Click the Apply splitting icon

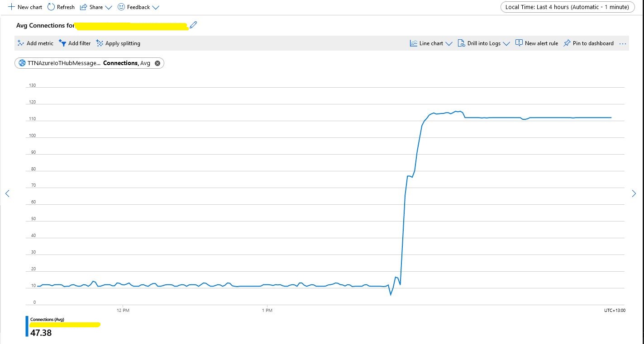point(100,43)
